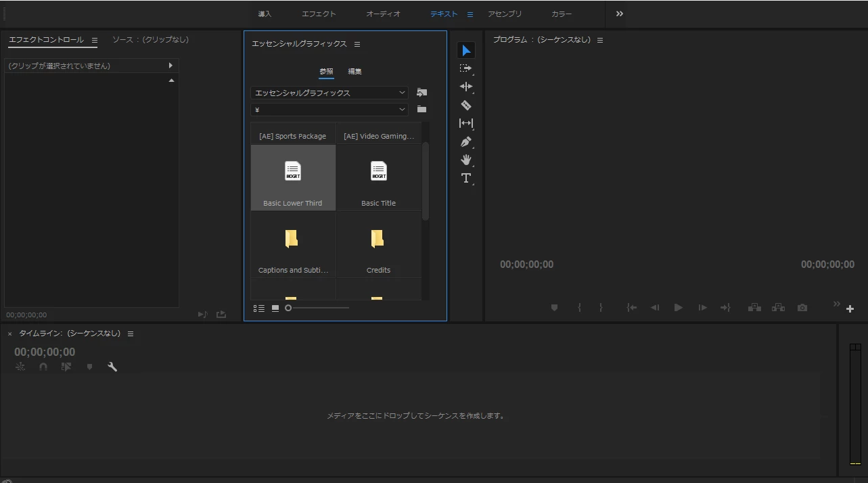Show more Program monitor transport buttons
868x483 pixels.
(x=836, y=304)
